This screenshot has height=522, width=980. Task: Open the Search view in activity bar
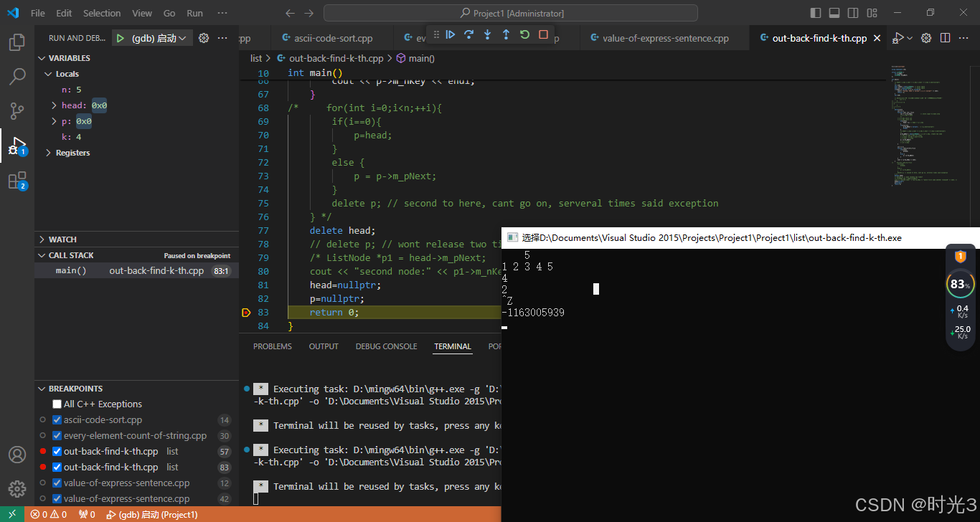(17, 77)
